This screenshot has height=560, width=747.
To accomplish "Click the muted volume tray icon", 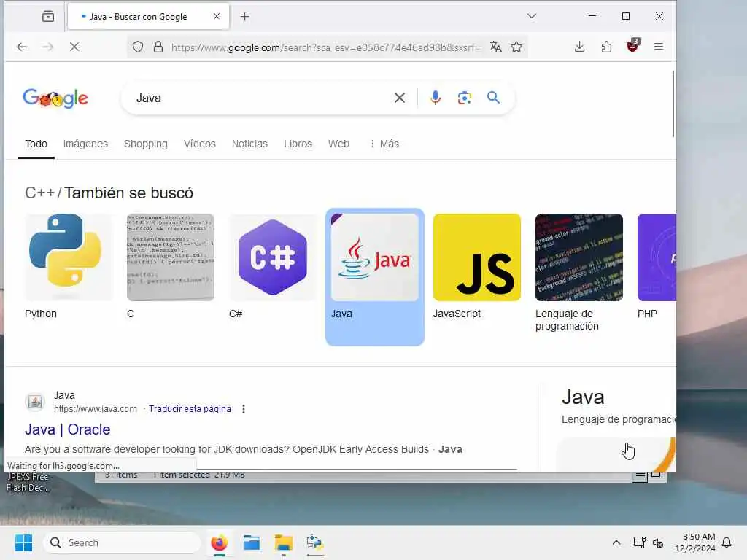I will pos(658,542).
